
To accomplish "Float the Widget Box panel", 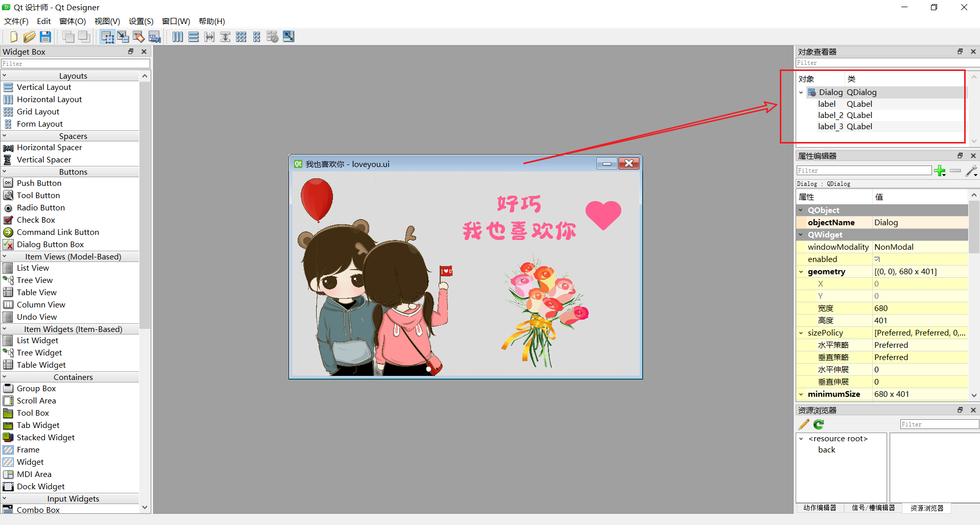I will 131,52.
